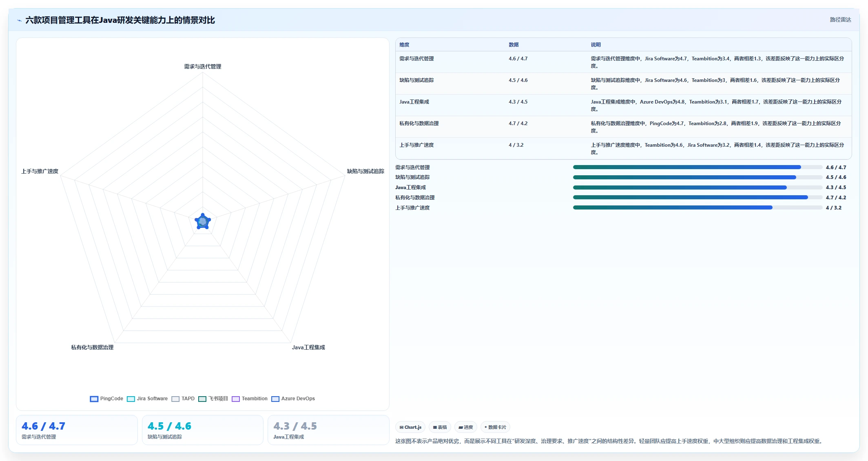Click the 4 / 3.2 progress value label
This screenshot has width=868, height=461.
(x=833, y=208)
